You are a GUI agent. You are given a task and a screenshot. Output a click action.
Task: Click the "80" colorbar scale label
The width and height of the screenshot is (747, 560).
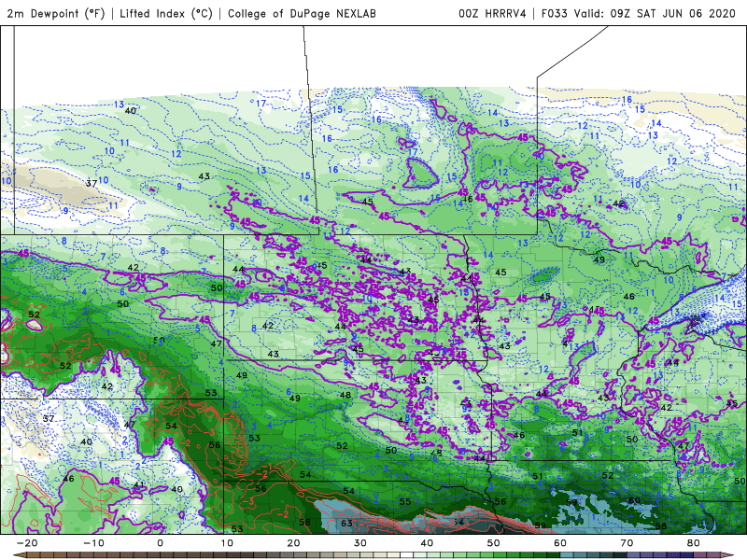click(694, 543)
